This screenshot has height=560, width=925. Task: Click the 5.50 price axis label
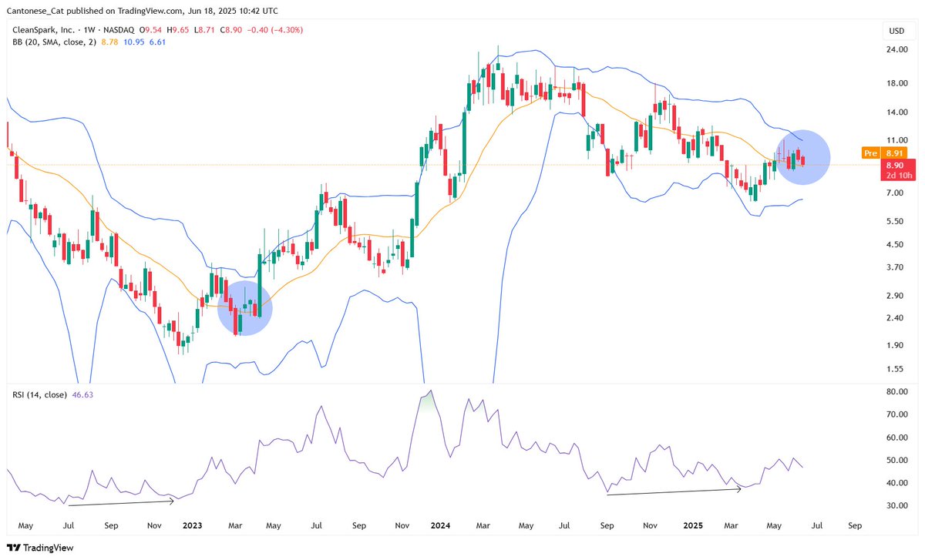pos(893,221)
